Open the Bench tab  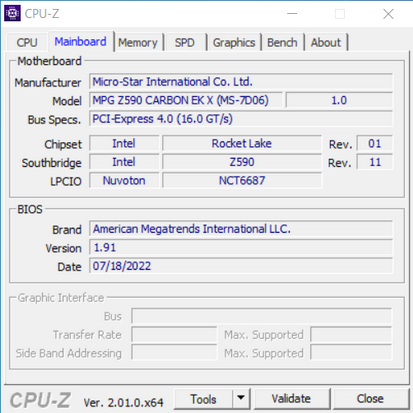click(282, 43)
